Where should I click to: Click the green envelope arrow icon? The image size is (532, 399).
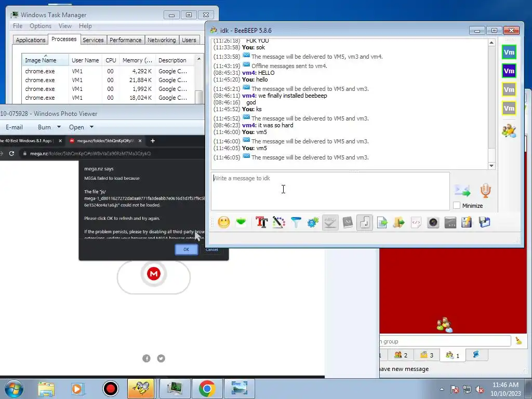click(241, 222)
